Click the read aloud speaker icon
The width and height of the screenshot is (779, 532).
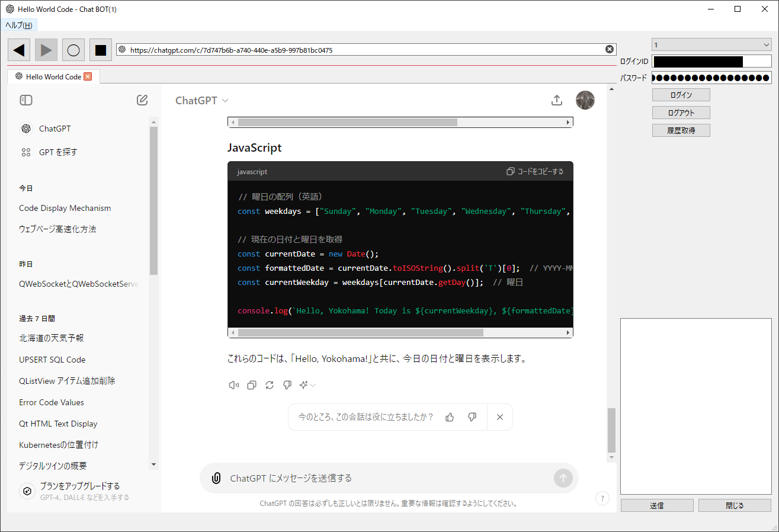point(234,385)
